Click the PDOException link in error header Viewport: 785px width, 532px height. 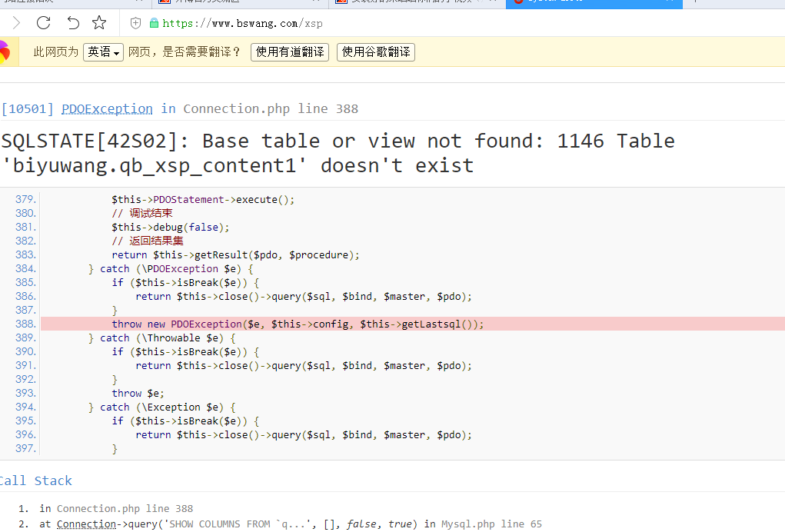click(x=107, y=108)
